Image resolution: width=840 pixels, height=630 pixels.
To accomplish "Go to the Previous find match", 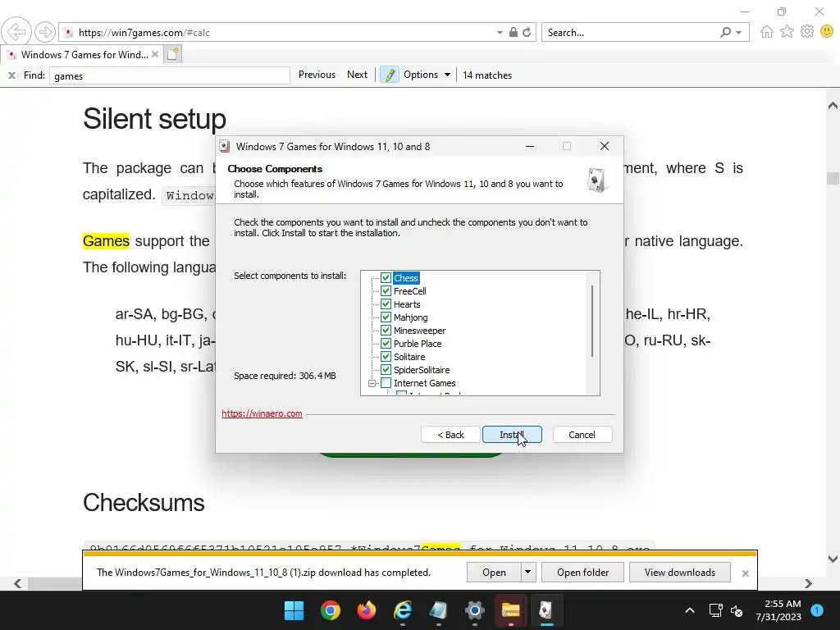I will [317, 75].
